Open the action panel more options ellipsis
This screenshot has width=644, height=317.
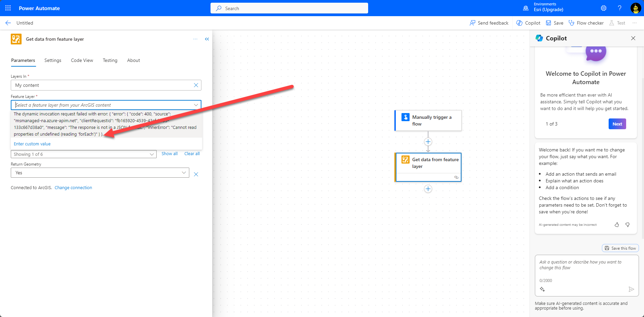[x=195, y=39]
